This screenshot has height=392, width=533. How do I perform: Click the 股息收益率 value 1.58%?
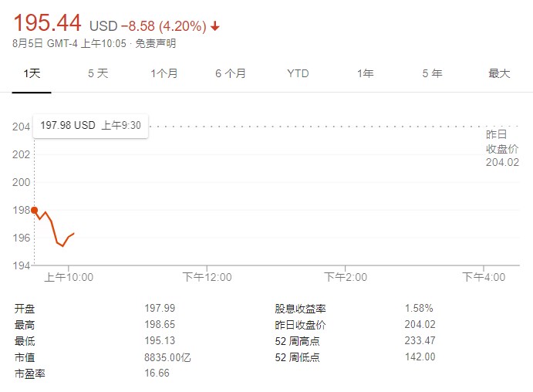coord(419,308)
